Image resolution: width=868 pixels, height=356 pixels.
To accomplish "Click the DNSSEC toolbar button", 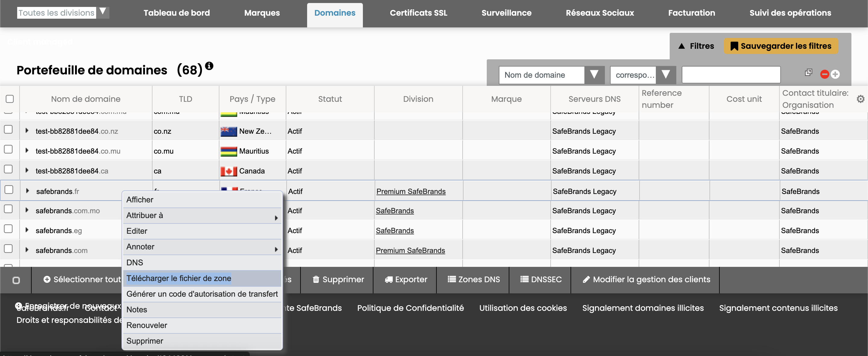I will click(541, 279).
